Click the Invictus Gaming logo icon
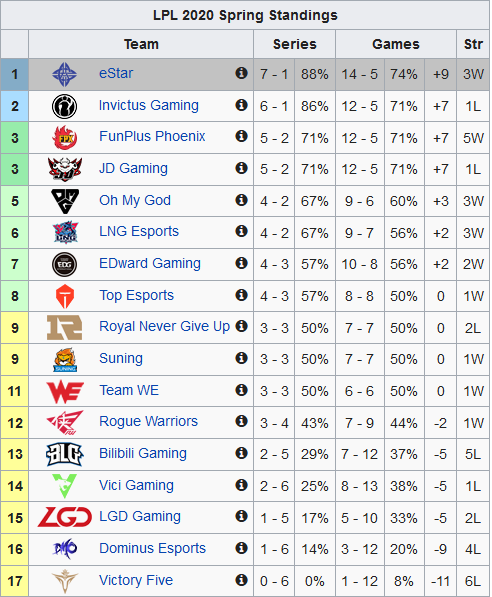Viewport: 492px width, 597px height. [x=64, y=106]
